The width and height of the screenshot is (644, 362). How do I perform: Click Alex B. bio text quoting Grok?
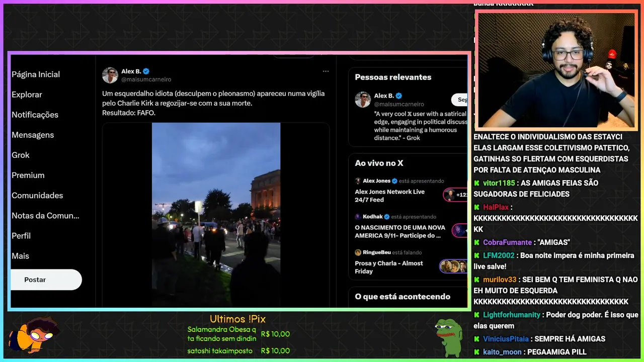(x=421, y=126)
